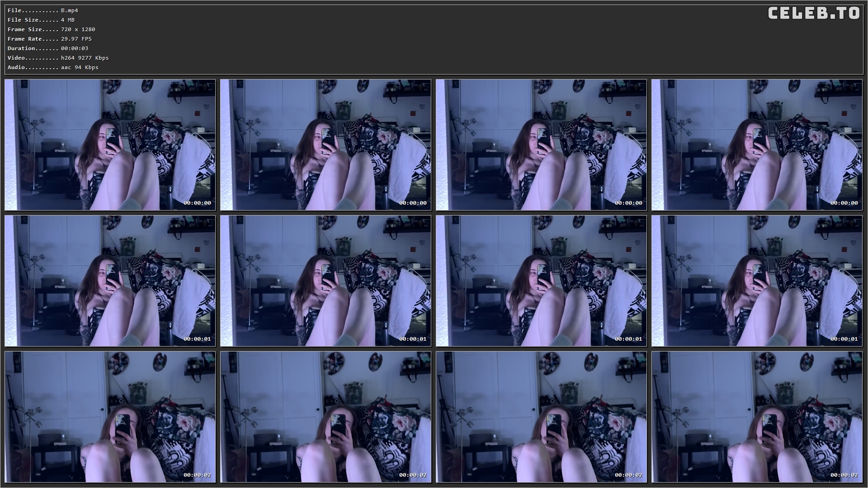This screenshot has height=488, width=868.
Task: Open first thumbnail in the top row
Action: (x=110, y=145)
